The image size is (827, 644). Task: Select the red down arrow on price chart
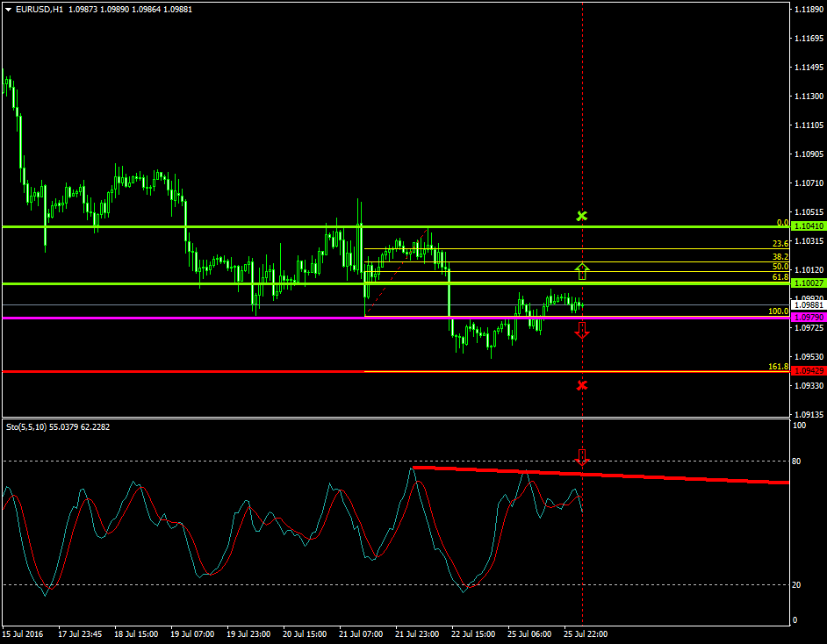[x=581, y=330]
